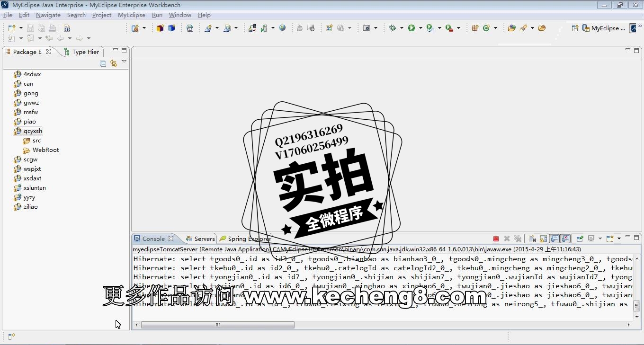The height and width of the screenshot is (345, 644).
Task: Open dropdown next to camera snapshot icon
Action: (376, 28)
